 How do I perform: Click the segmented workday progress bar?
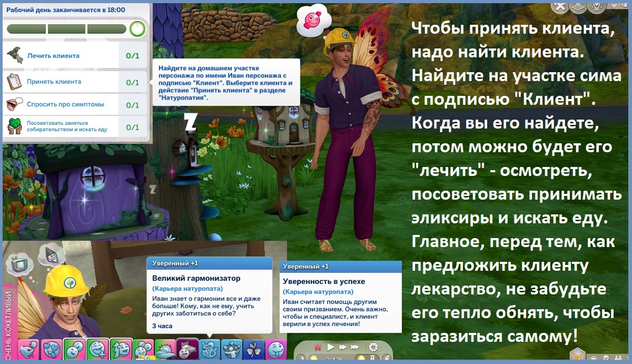click(x=67, y=29)
